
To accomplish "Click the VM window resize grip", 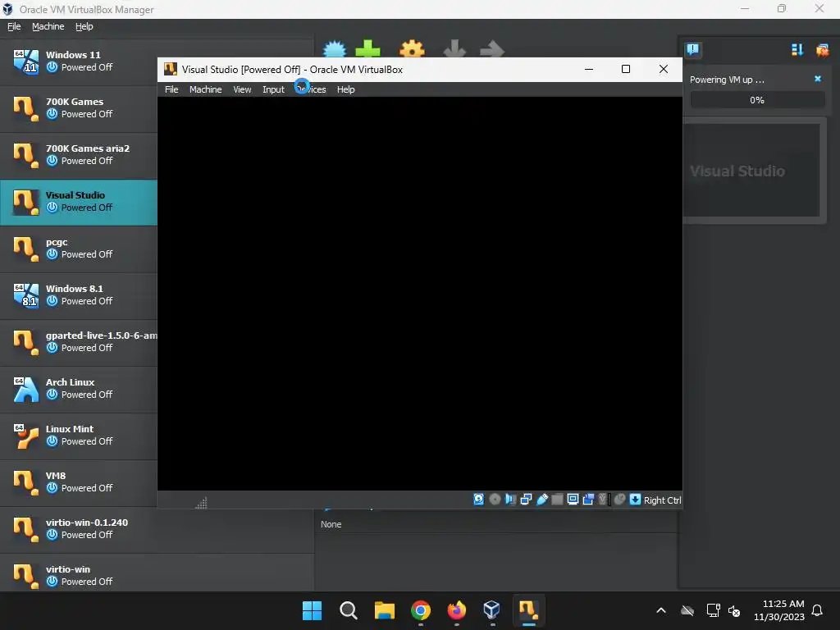I will point(202,503).
